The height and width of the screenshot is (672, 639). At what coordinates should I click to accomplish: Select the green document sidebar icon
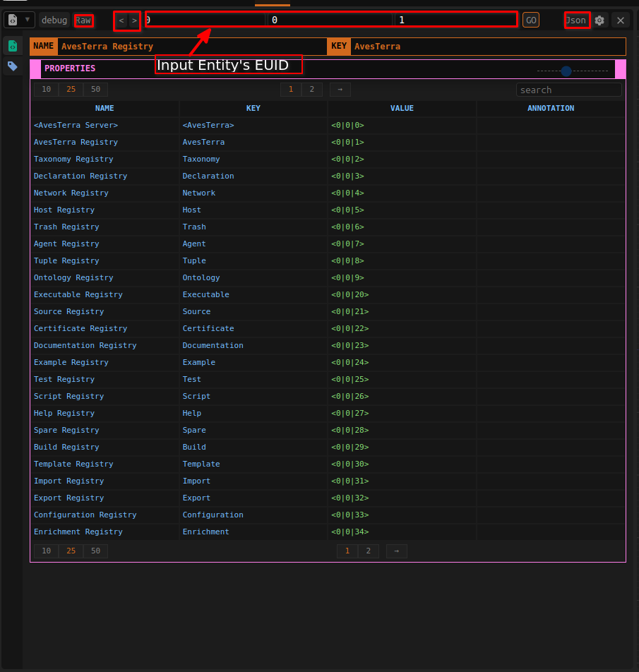click(x=13, y=46)
